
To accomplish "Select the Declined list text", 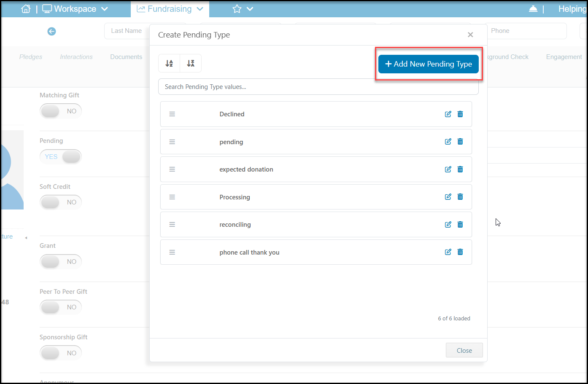I will click(232, 114).
